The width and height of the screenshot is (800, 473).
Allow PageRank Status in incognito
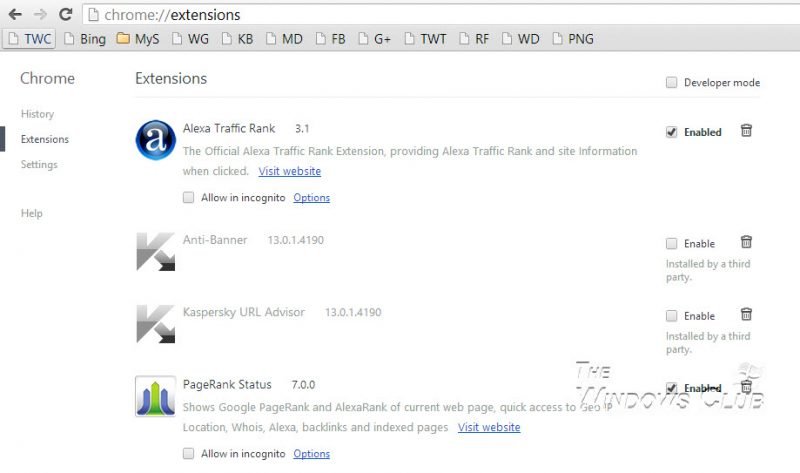click(x=188, y=454)
